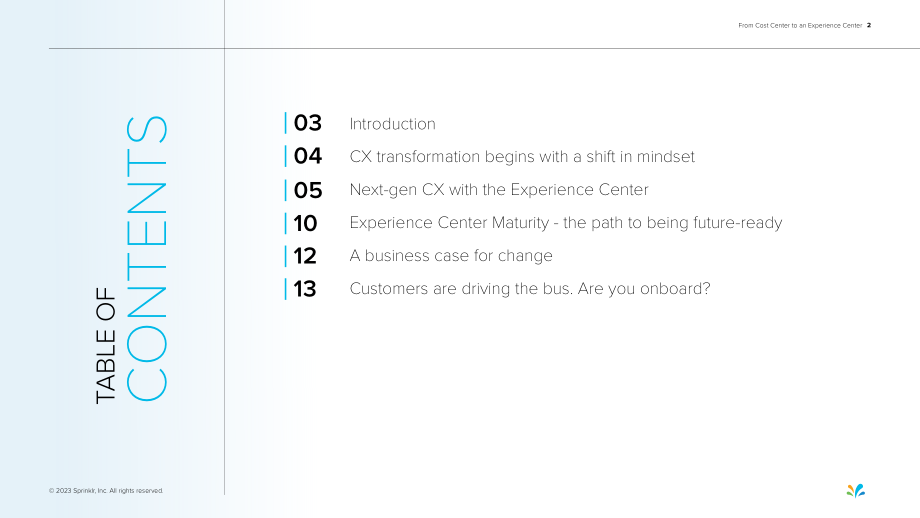
Task: Click page number 12
Action: [x=305, y=256]
